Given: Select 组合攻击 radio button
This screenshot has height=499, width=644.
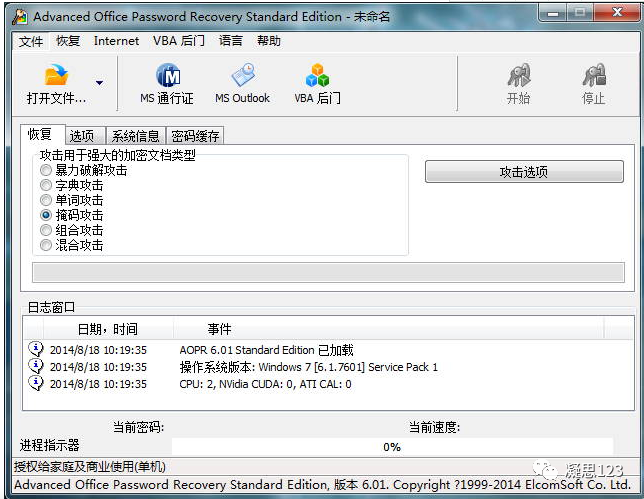Looking at the screenshot, I should click(46, 230).
